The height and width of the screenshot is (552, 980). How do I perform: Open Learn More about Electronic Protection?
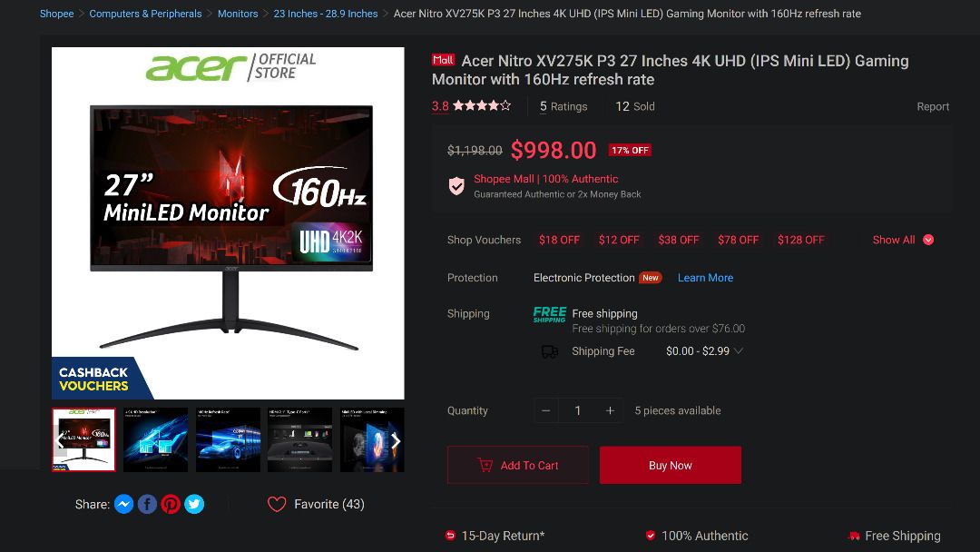click(x=705, y=278)
